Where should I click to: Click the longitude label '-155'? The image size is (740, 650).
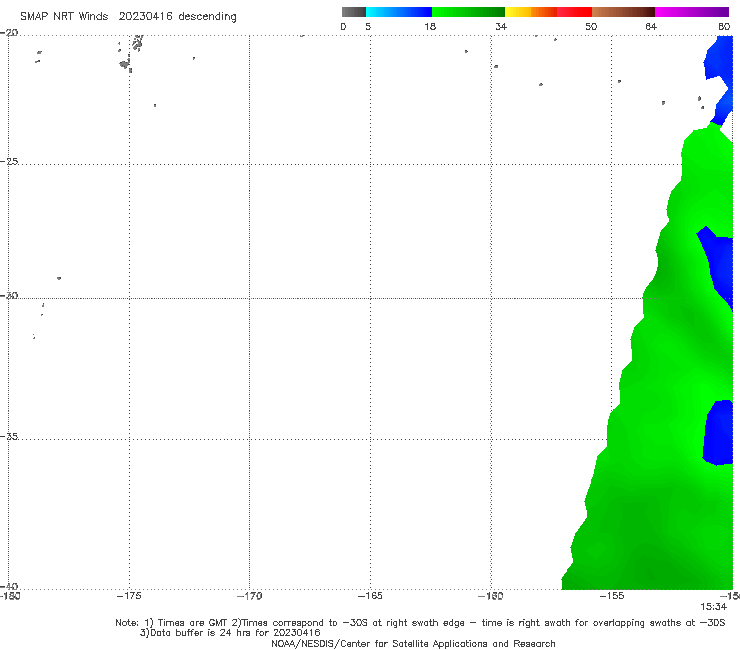click(612, 596)
